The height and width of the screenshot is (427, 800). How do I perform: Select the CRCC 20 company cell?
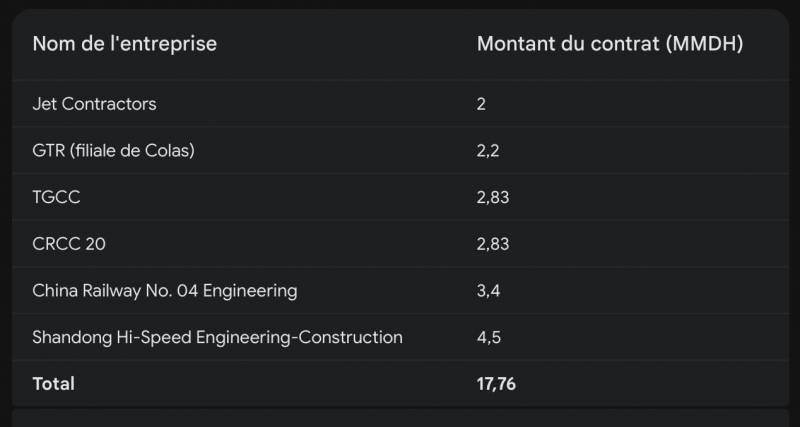click(x=69, y=244)
